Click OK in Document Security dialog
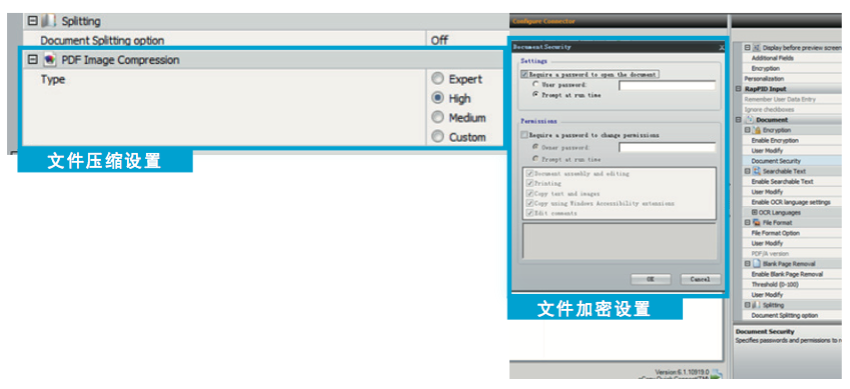The width and height of the screenshot is (850, 389). tap(651, 279)
